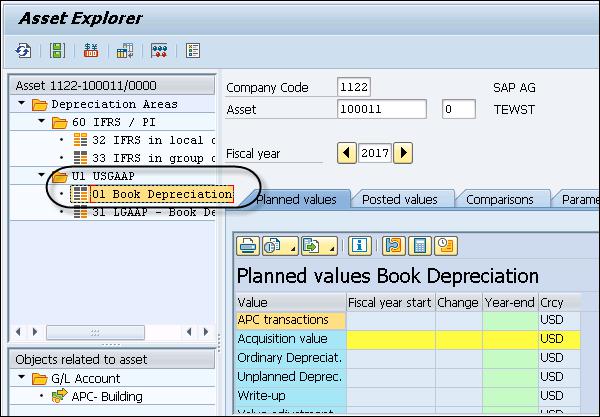
Task: Switch to the Parameters tab
Action: coord(579,199)
